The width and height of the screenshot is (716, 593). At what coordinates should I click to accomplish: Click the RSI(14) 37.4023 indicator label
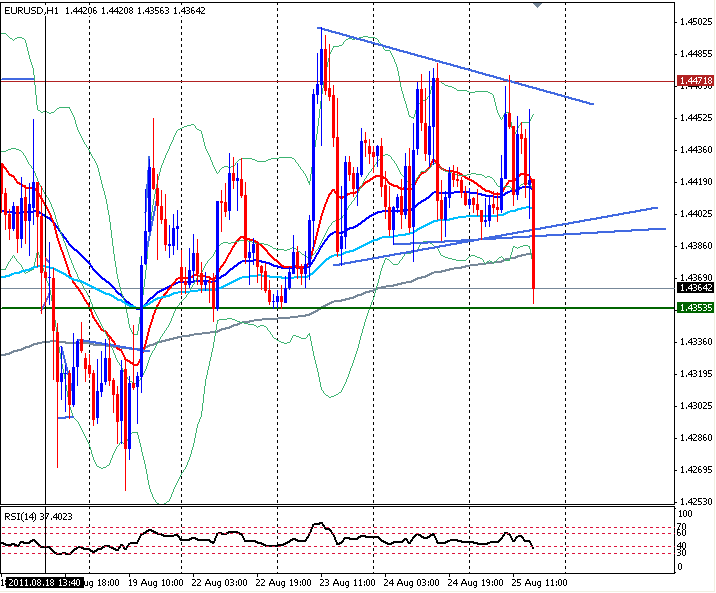(x=38, y=517)
